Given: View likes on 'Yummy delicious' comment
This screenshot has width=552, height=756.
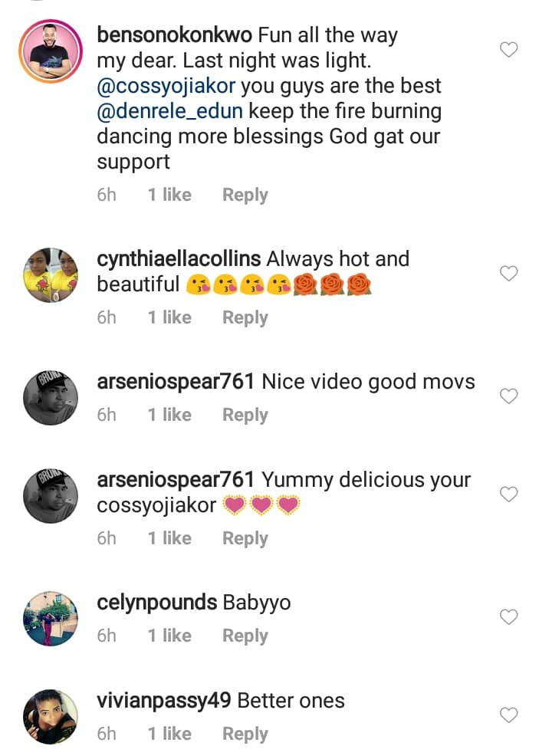Looking at the screenshot, I should point(169,538).
